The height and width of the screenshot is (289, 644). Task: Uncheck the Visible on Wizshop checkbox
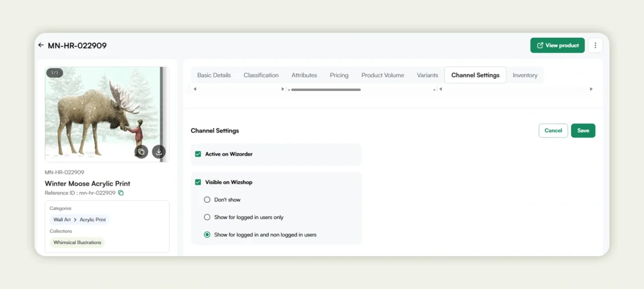198,182
